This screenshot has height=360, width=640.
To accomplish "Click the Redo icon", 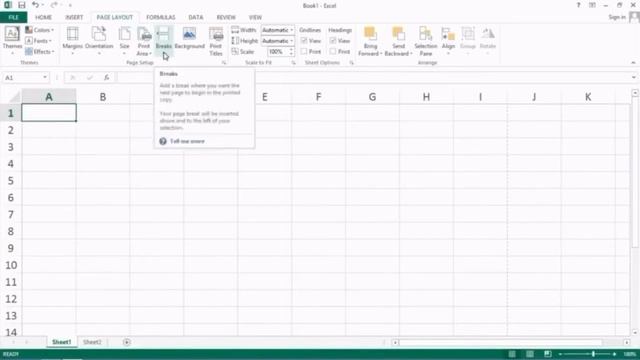I will coord(54,5).
